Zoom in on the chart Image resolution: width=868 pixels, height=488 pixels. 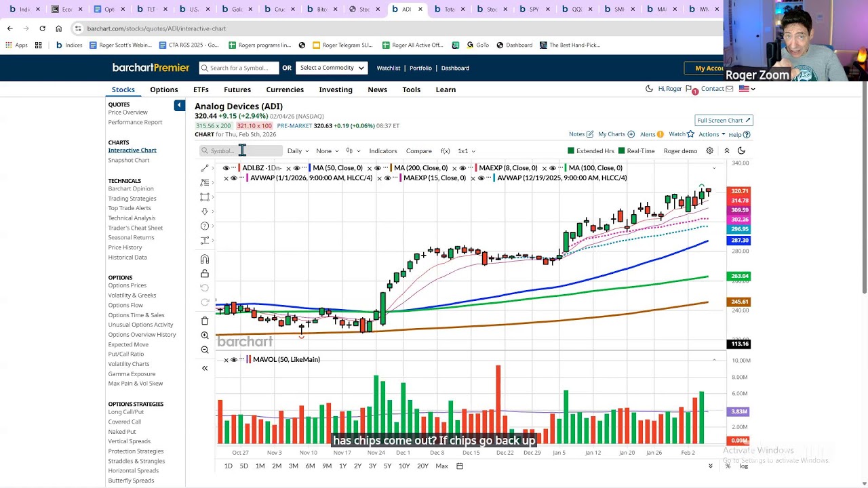[x=205, y=335]
